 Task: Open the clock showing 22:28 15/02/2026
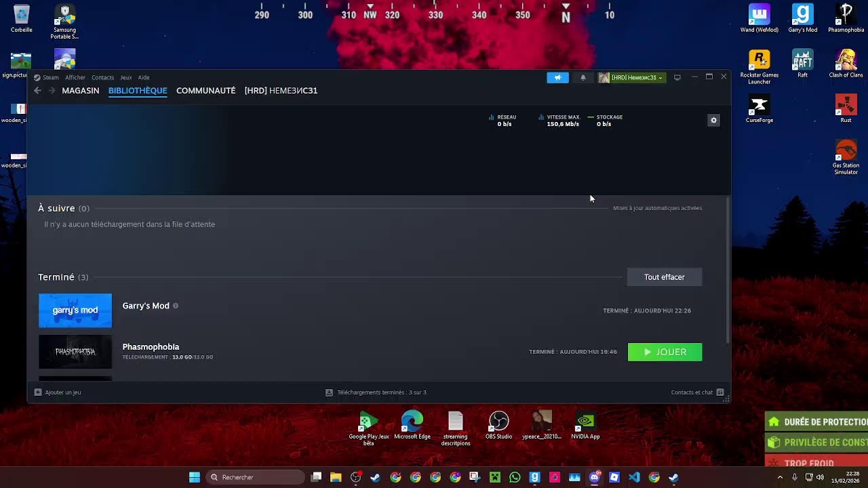tap(846, 477)
